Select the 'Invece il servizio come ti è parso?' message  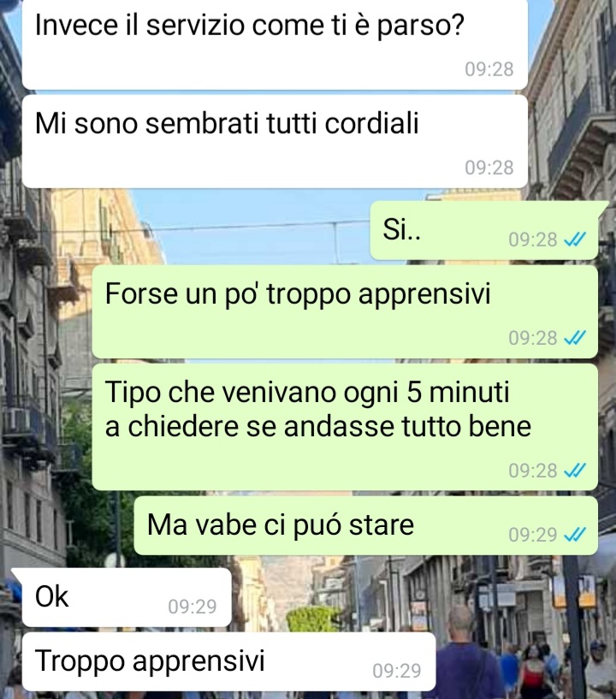[x=275, y=44]
